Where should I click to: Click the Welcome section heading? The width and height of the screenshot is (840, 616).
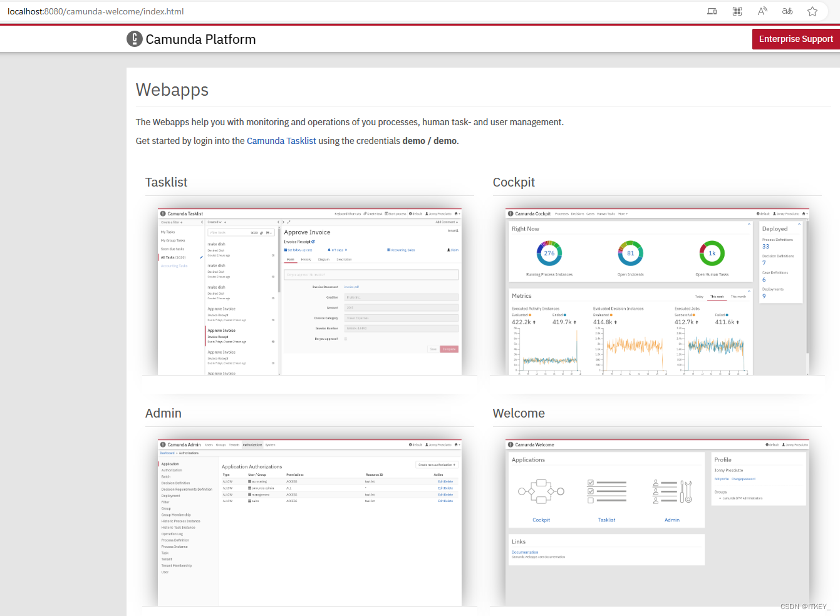(519, 413)
